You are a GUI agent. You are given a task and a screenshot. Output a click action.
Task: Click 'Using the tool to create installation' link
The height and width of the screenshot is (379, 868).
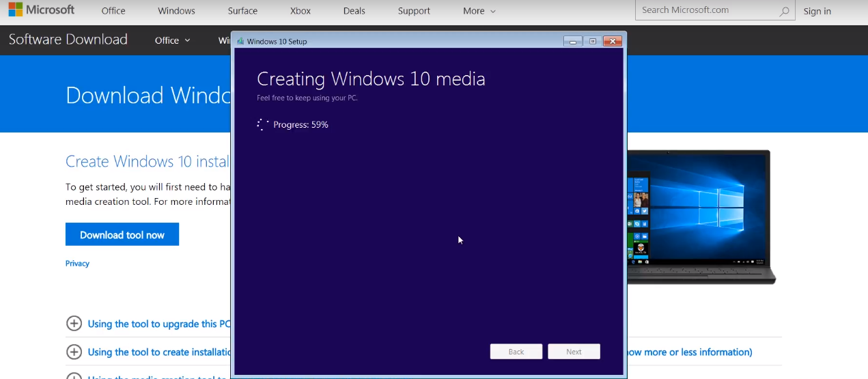[159, 352]
